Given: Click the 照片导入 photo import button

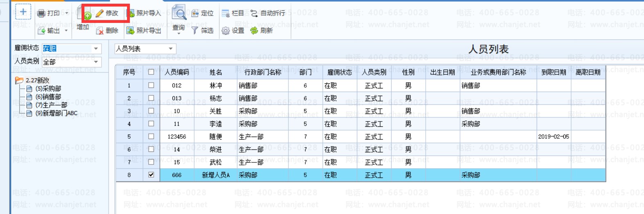Looking at the screenshot, I should 145,13.
